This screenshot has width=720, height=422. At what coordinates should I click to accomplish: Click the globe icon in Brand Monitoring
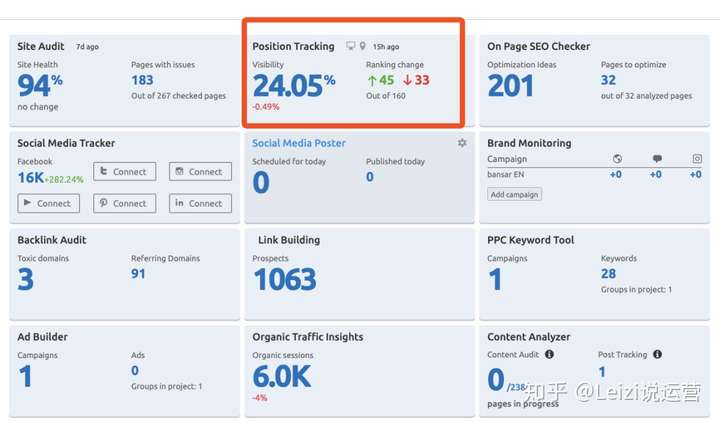coord(617,159)
